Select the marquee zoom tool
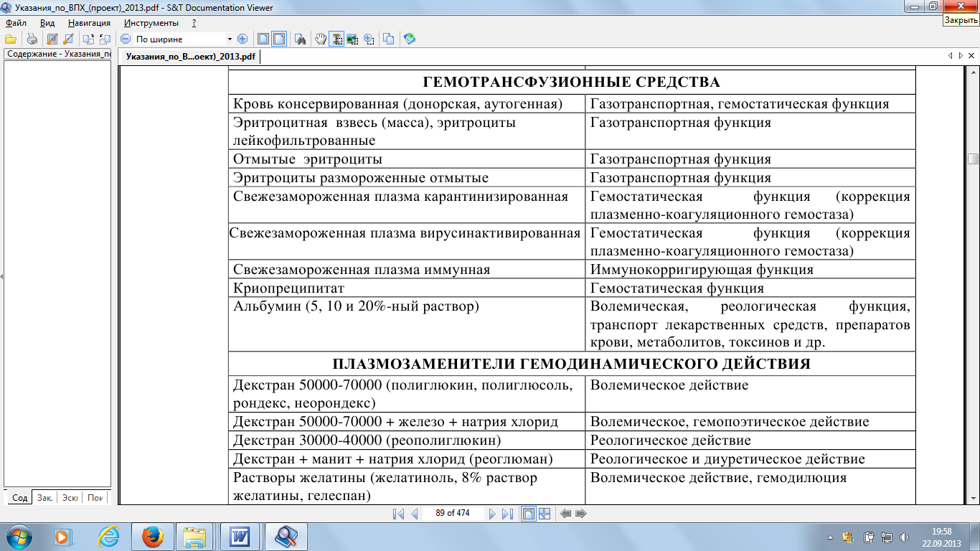 [369, 39]
